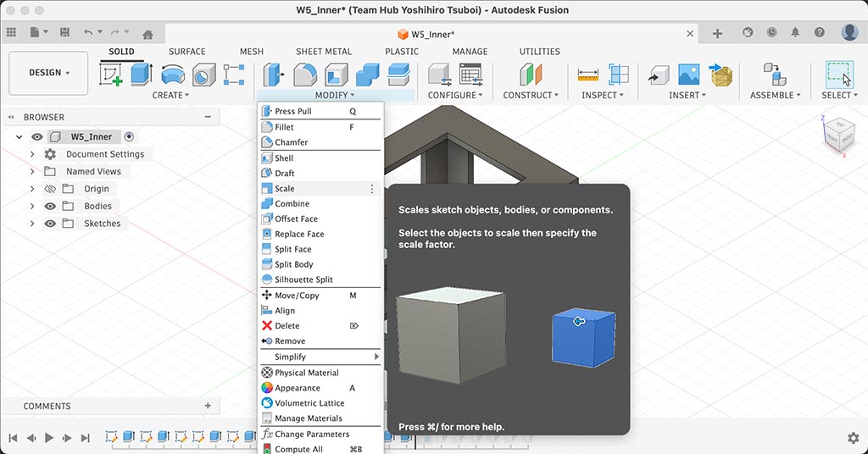Click the Assemble joint icon
This screenshot has width=868, height=454.
pos(775,74)
